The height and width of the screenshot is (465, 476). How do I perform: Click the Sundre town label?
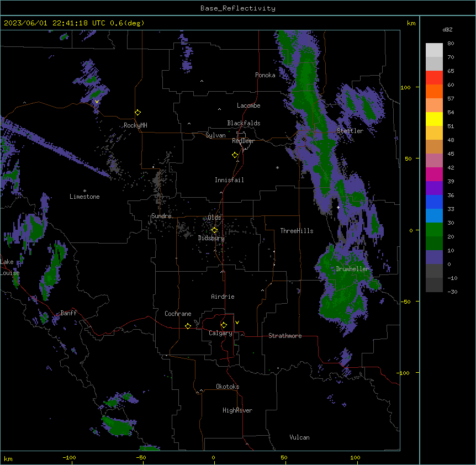161,216
